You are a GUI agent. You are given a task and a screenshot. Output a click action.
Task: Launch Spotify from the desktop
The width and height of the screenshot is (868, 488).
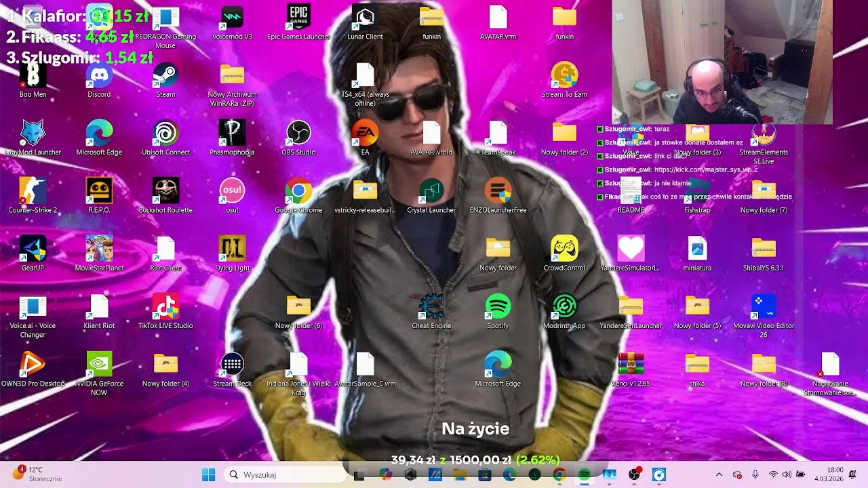tap(498, 312)
